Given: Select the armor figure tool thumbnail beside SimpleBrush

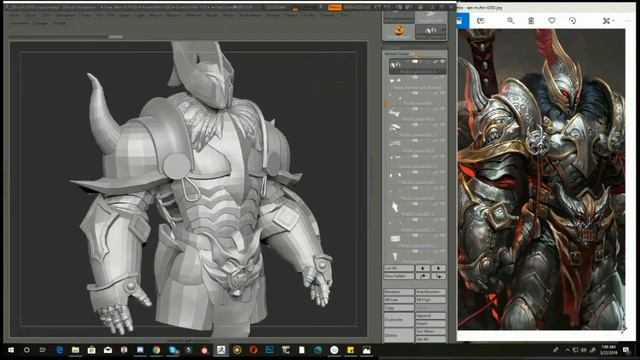Looking at the screenshot, I should pos(431,31).
